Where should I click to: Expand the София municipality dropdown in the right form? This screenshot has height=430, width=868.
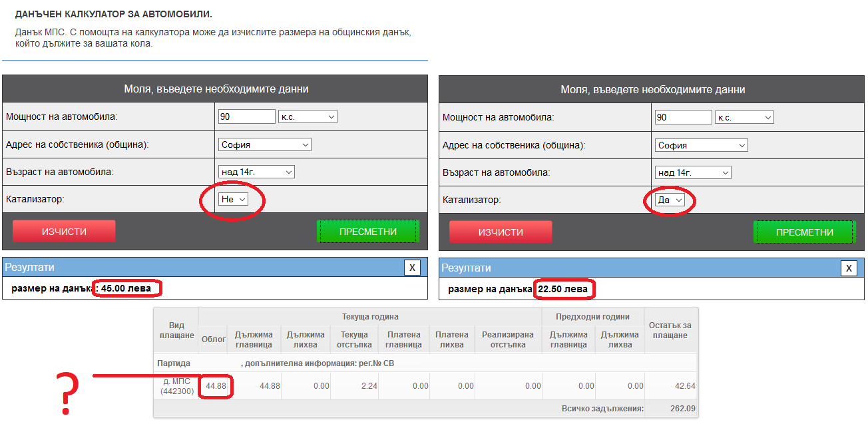(x=701, y=146)
